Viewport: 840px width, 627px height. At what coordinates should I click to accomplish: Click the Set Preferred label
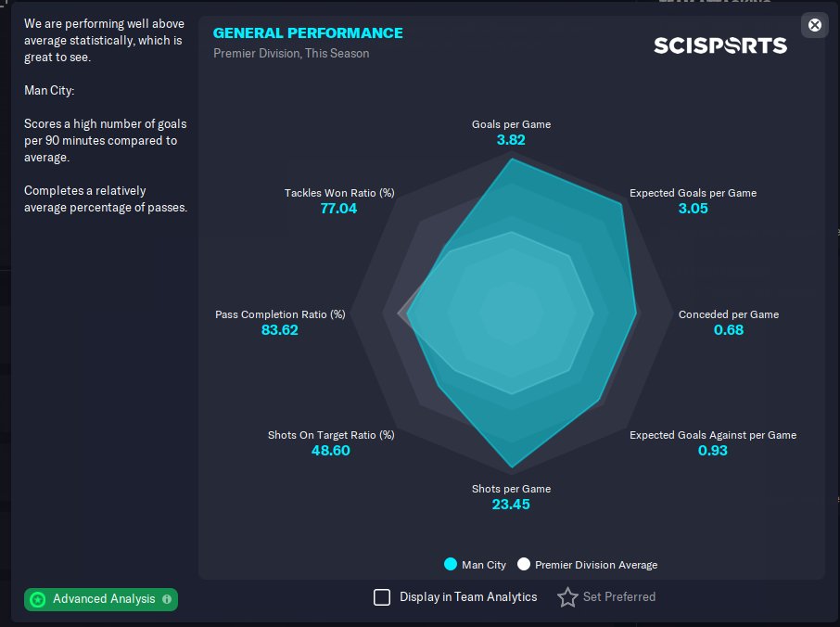[x=618, y=597]
